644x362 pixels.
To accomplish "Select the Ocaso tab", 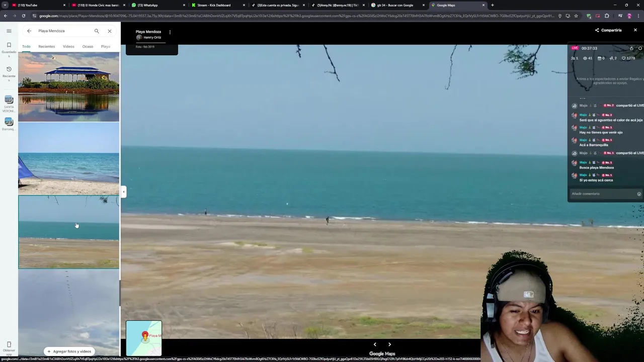I will (x=88, y=47).
